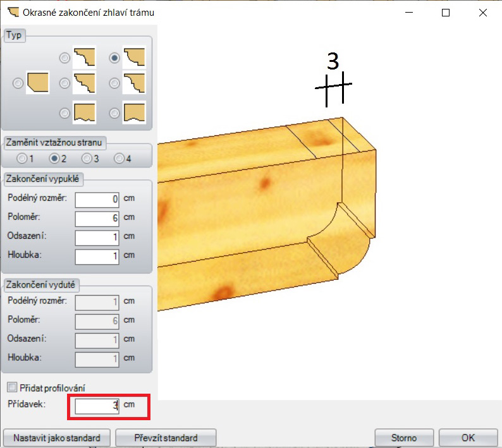
Task: Select radio button for middle-row right S-curve profile
Action: (114, 83)
